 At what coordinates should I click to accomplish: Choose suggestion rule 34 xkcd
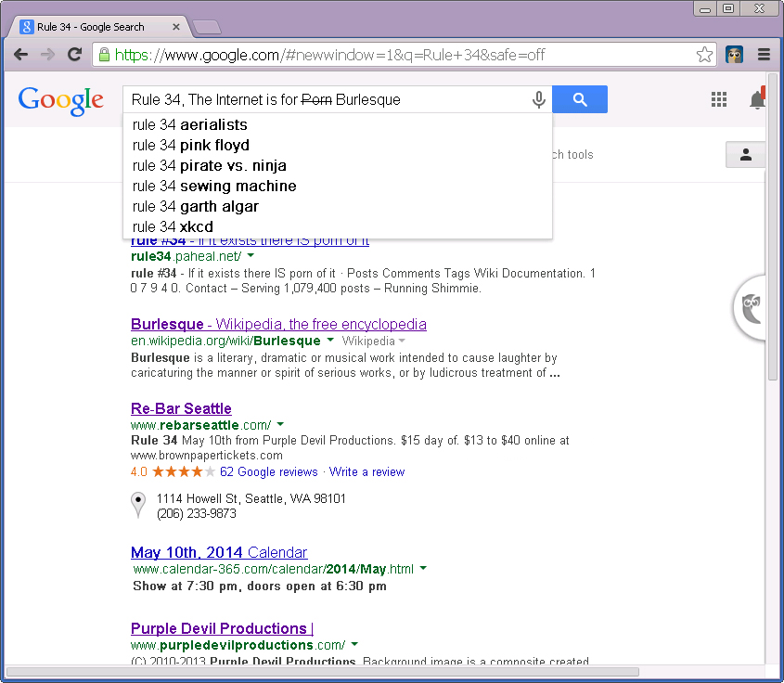pos(338,226)
